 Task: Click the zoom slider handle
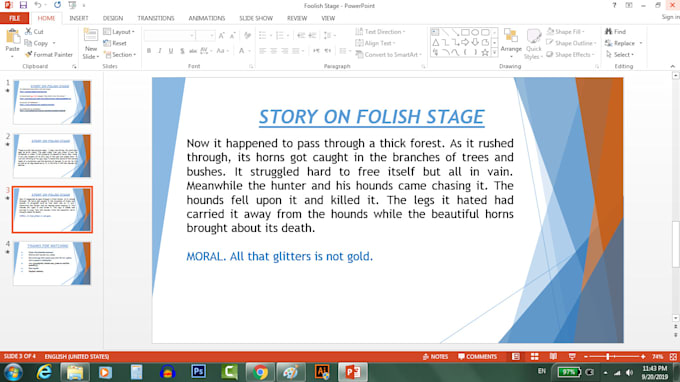coord(608,356)
